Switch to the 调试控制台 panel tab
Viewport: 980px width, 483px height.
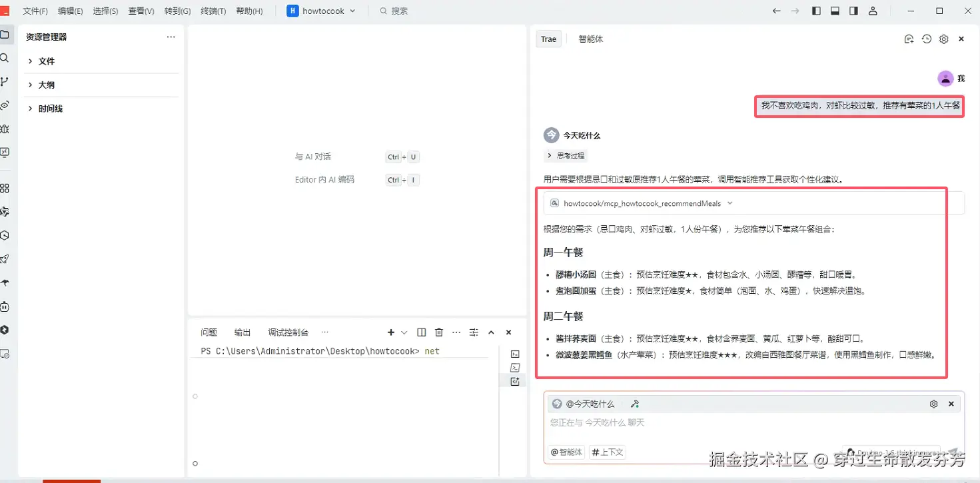pyautogui.click(x=288, y=332)
